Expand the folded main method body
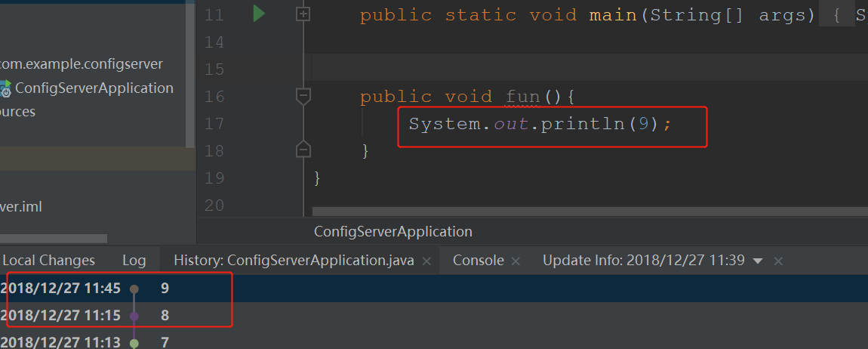 pyautogui.click(x=303, y=14)
